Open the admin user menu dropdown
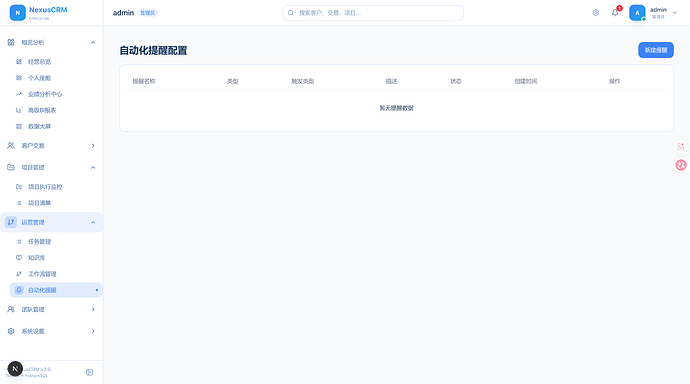This screenshot has width=690, height=384. pyautogui.click(x=653, y=13)
